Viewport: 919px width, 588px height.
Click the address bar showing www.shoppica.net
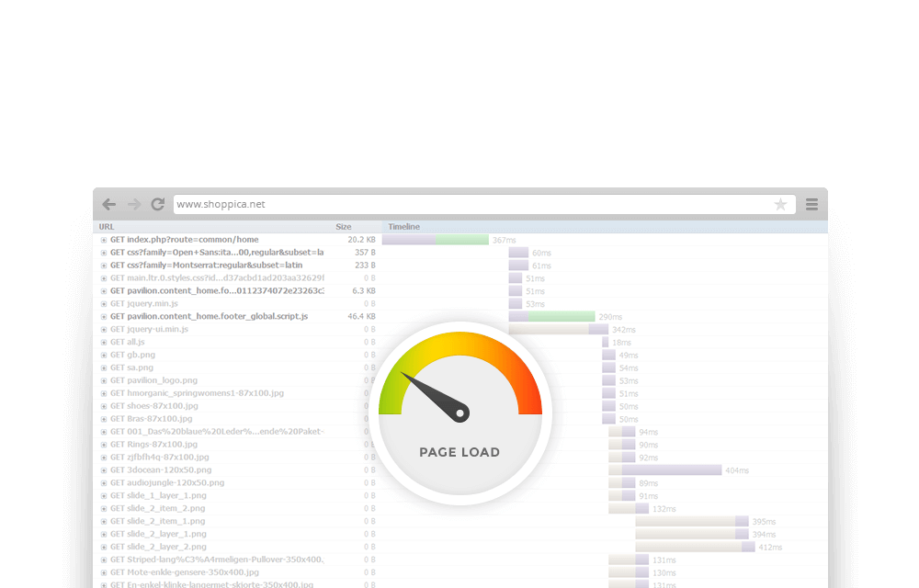[459, 205]
